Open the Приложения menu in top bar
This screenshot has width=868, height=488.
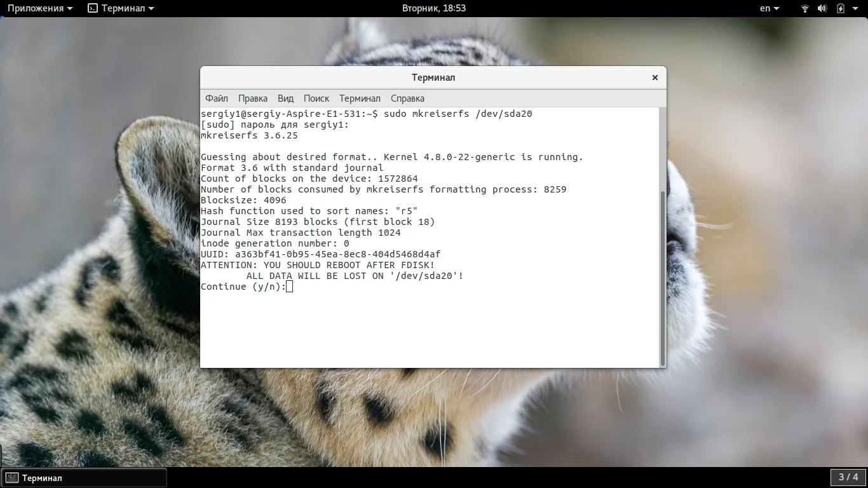point(40,8)
